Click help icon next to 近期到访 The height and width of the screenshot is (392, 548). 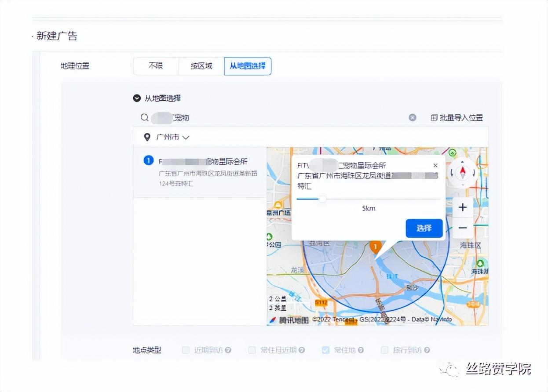pos(228,350)
